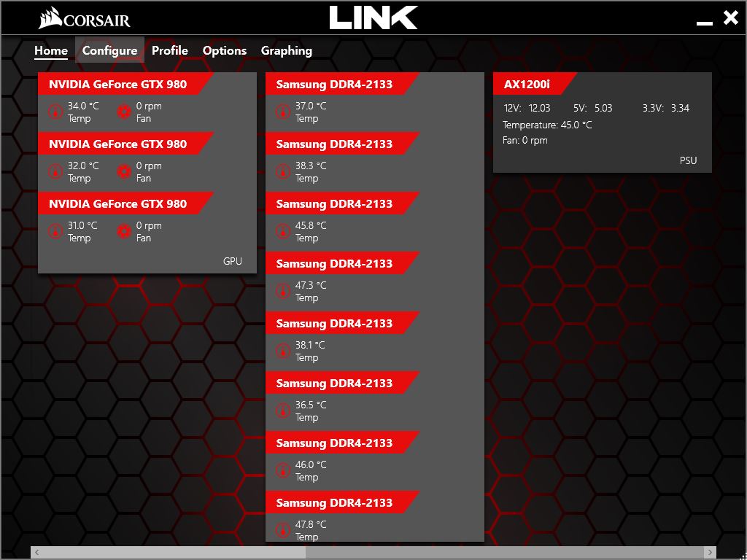Screen dimensions: 747x560
Task: Go to the Options tab
Action: pos(224,50)
